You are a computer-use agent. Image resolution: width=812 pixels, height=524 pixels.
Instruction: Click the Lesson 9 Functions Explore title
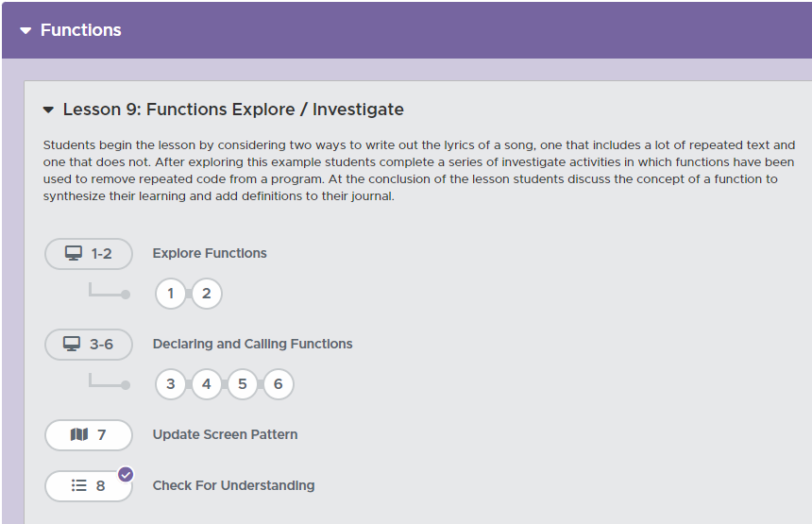[233, 110]
